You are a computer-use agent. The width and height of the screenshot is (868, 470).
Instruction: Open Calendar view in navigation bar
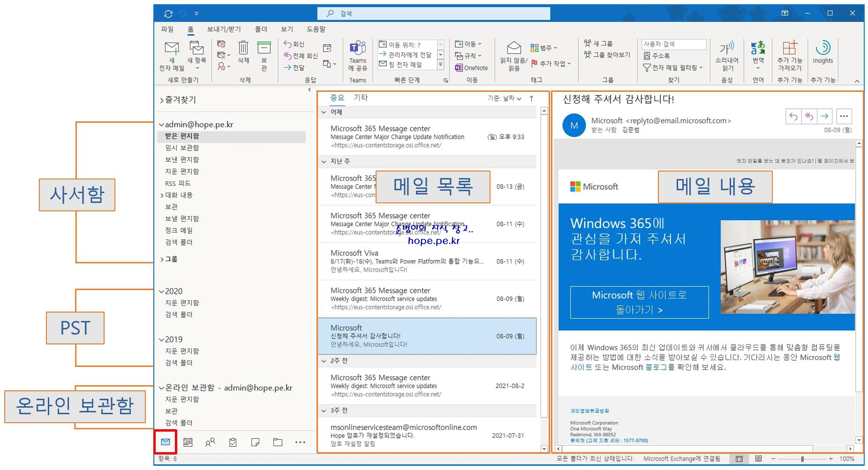[188, 442]
